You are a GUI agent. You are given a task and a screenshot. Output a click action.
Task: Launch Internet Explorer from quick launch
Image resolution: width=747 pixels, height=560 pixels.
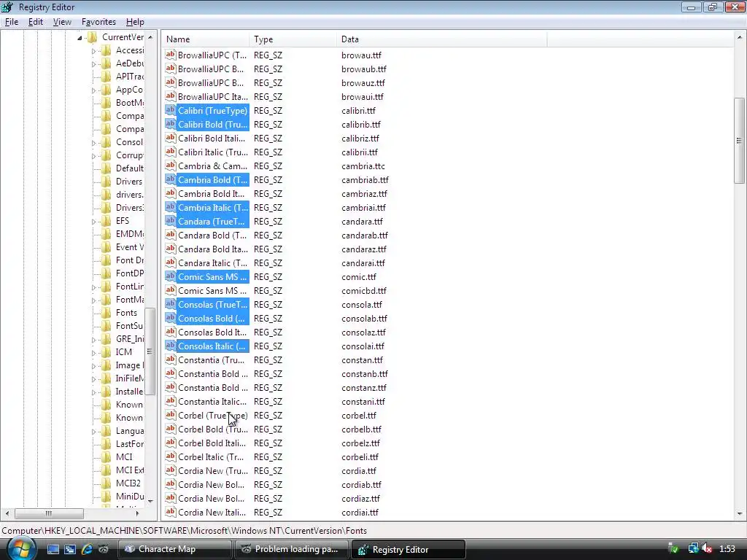tap(87, 550)
